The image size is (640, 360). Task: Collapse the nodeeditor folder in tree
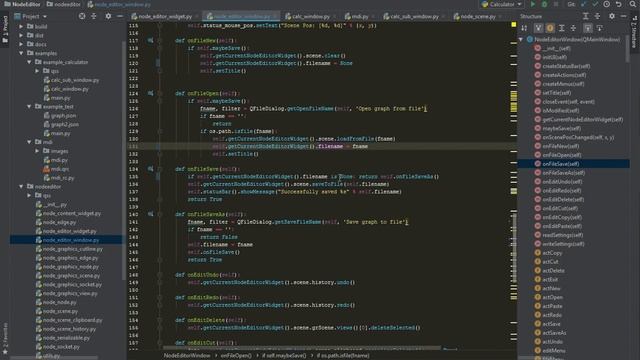(21, 187)
